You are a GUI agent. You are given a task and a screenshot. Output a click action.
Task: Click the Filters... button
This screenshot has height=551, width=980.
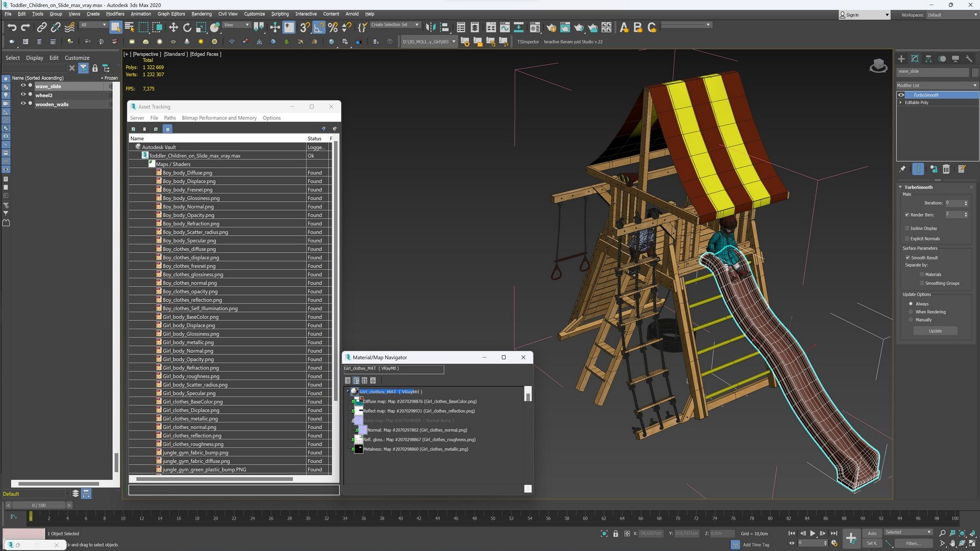(x=913, y=543)
